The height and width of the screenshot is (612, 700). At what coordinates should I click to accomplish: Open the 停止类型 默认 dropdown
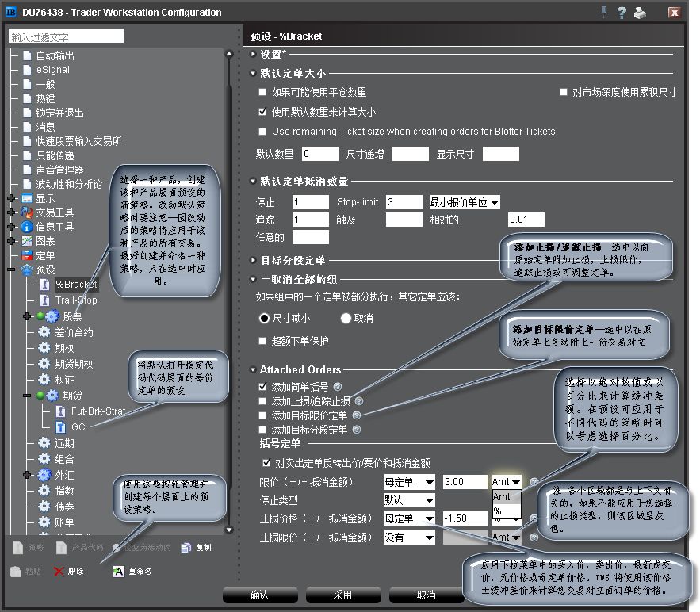(x=409, y=500)
